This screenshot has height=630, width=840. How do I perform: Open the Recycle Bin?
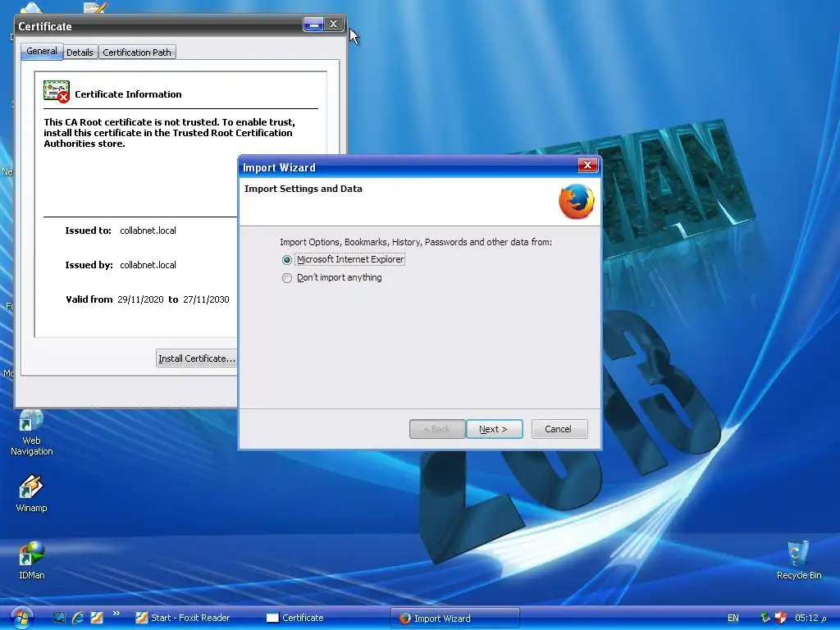tap(799, 561)
